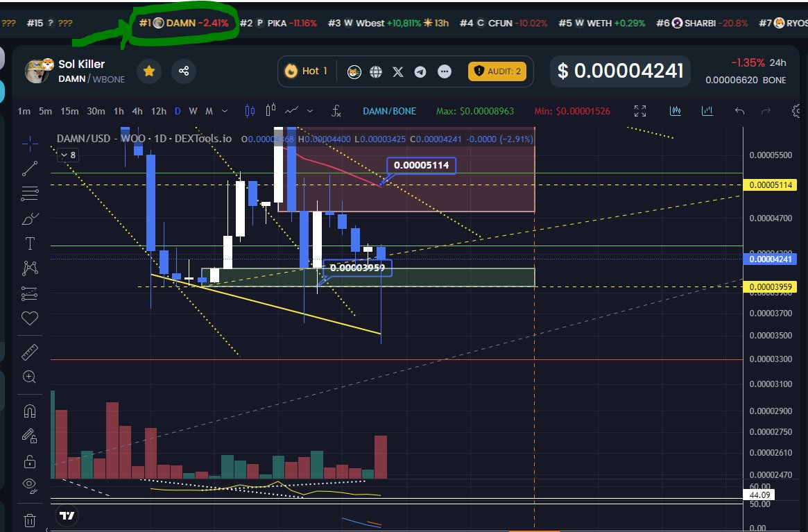Open the prediction and measurement tools
Screen dimensions: 808x532
tap(30, 294)
